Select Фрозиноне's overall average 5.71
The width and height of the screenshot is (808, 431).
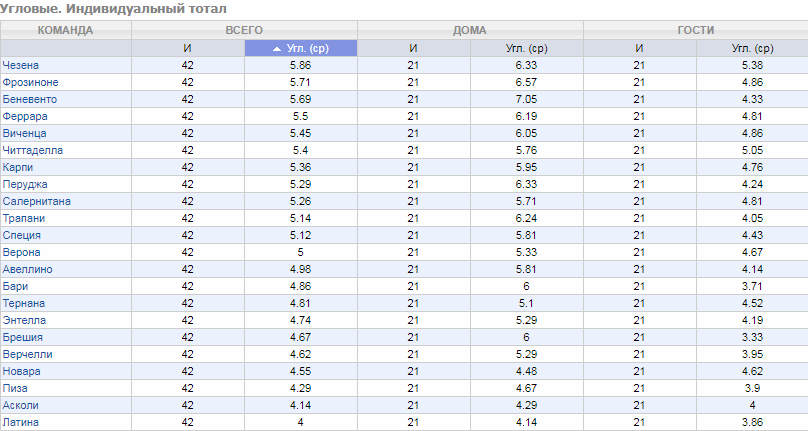click(300, 82)
